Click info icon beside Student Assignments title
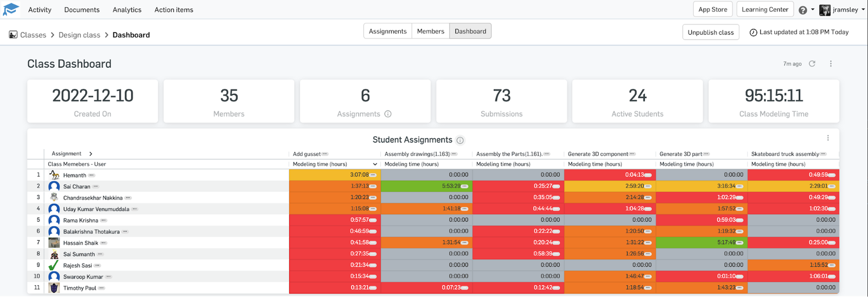 click(x=460, y=140)
